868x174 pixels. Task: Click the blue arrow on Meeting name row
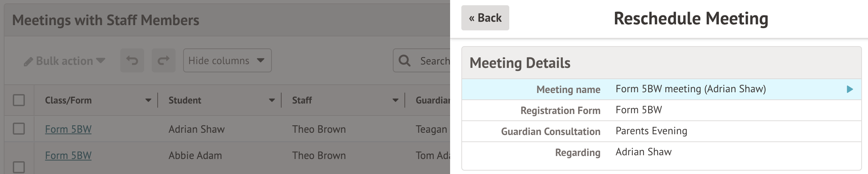850,89
